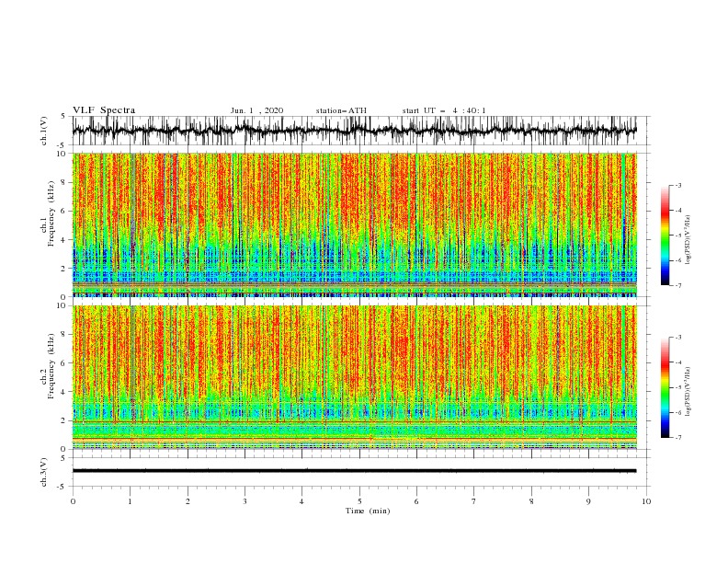Click the ch.1 spectrogram panel
Image resolution: width=728 pixels, height=563 pixels.
(354, 224)
